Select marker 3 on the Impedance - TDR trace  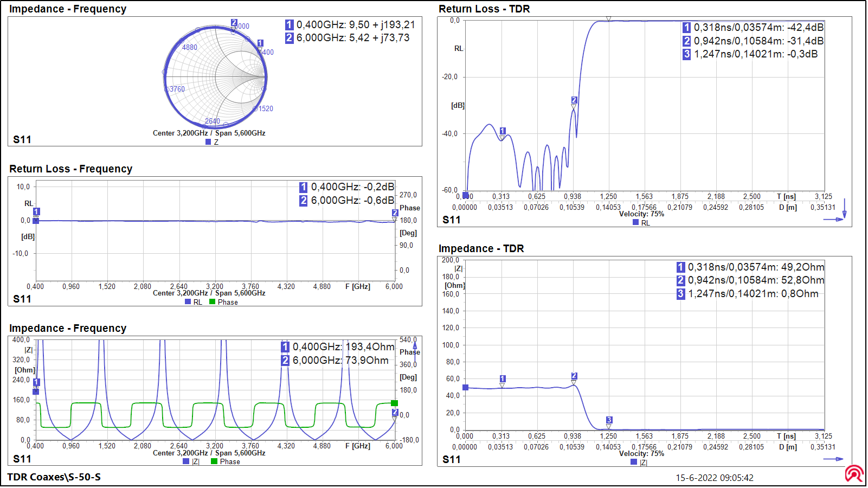[x=609, y=420]
